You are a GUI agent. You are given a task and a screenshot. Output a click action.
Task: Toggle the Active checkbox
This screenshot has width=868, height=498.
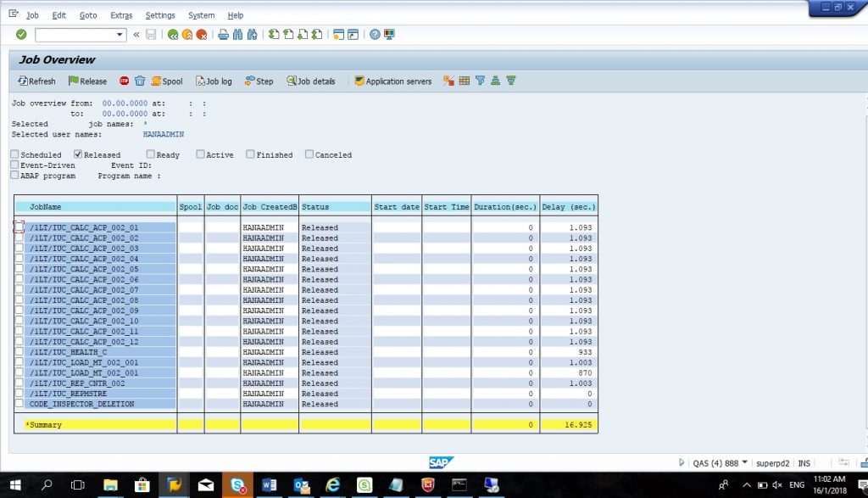pos(200,154)
